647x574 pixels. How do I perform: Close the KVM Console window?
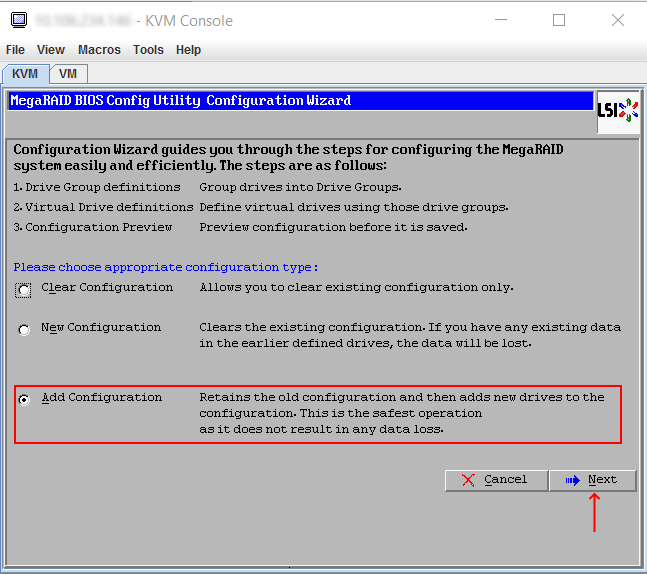tap(618, 20)
